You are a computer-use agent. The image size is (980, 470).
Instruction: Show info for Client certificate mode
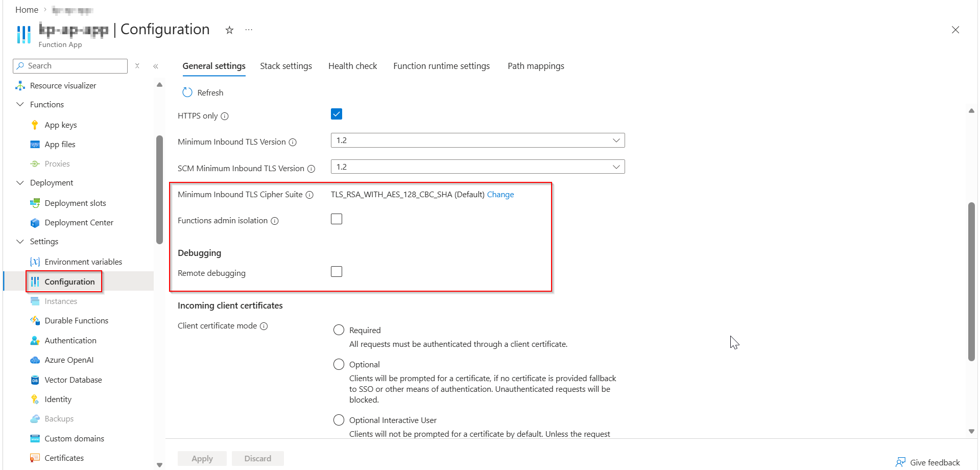pos(264,326)
